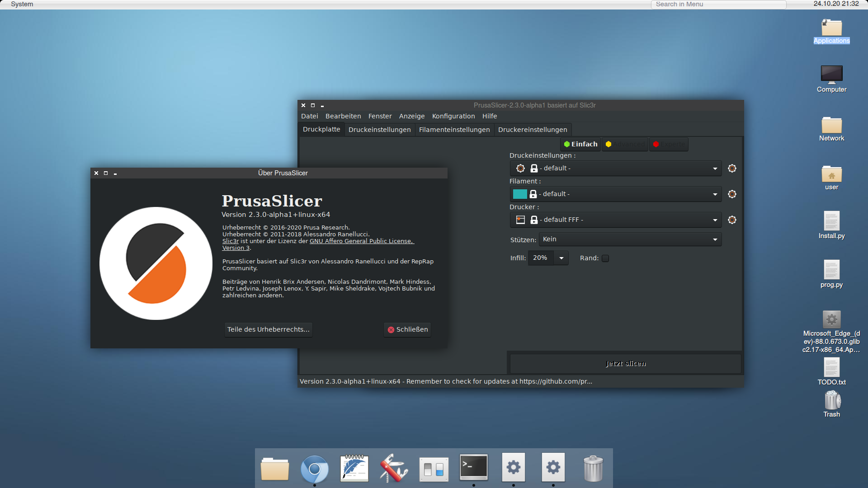The image size is (868, 488).
Task: Click the Jetzt slicen button
Action: pos(626,364)
